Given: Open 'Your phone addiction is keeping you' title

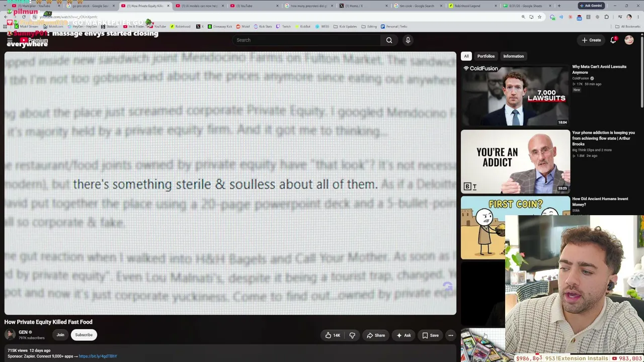Looking at the screenshot, I should tap(603, 138).
